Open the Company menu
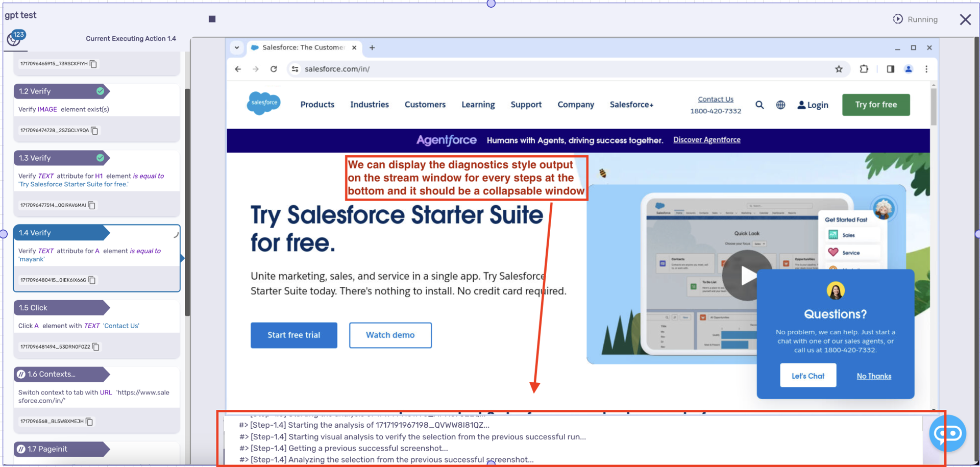Viewport: 980px width, 467px height. tap(576, 105)
